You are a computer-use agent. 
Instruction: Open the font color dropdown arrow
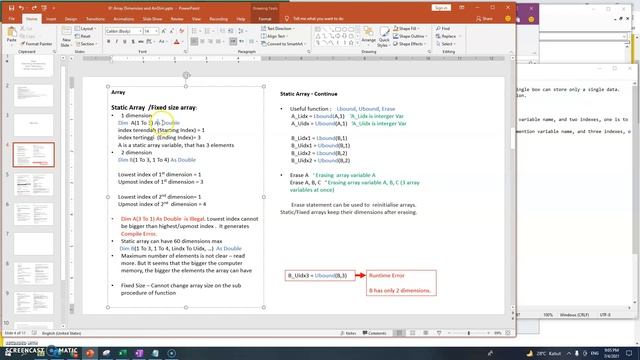[x=182, y=42]
